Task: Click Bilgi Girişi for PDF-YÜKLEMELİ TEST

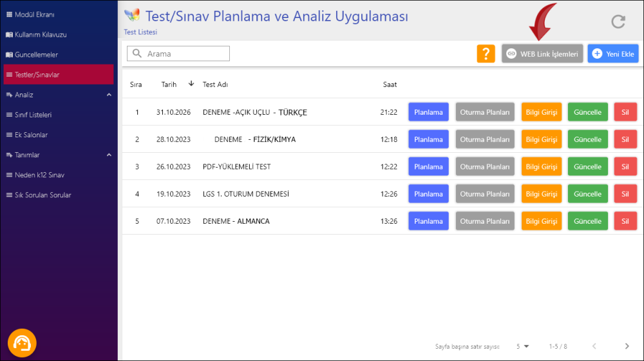Action: (542, 167)
